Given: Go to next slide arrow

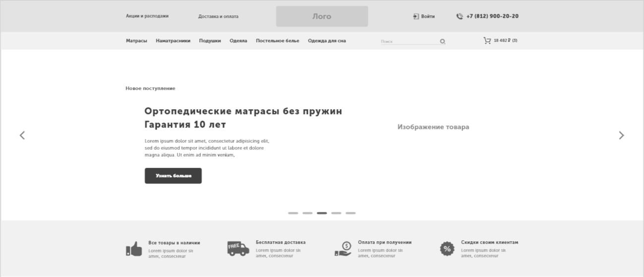Looking at the screenshot, I should click(621, 135).
